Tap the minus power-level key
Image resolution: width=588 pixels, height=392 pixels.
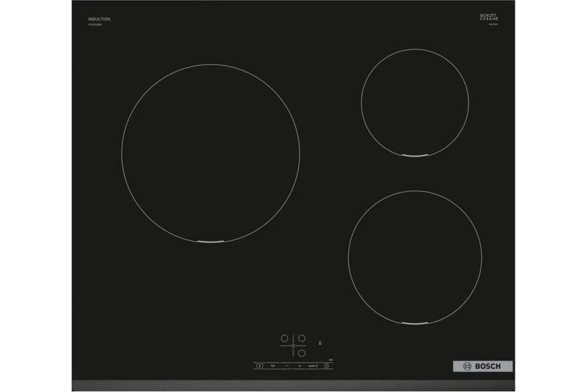point(287,366)
